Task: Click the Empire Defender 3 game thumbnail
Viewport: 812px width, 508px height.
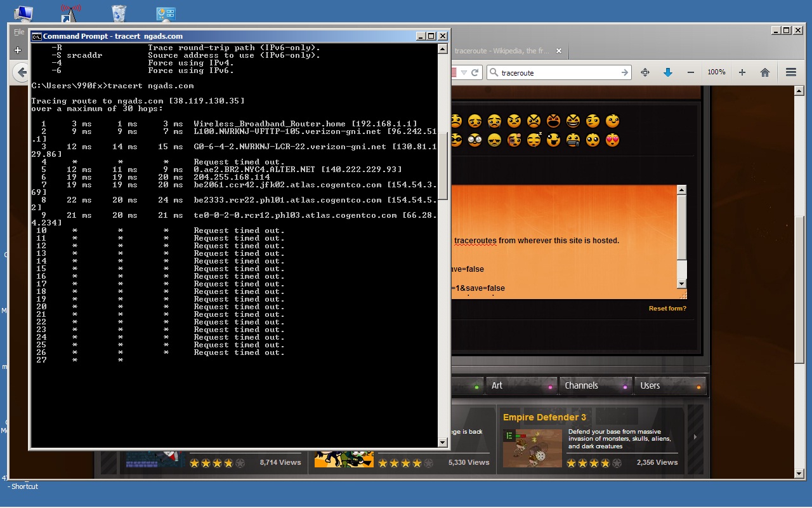Action: [x=533, y=448]
